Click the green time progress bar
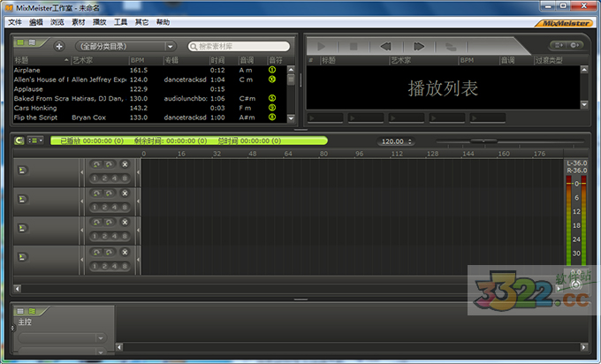 coord(189,140)
